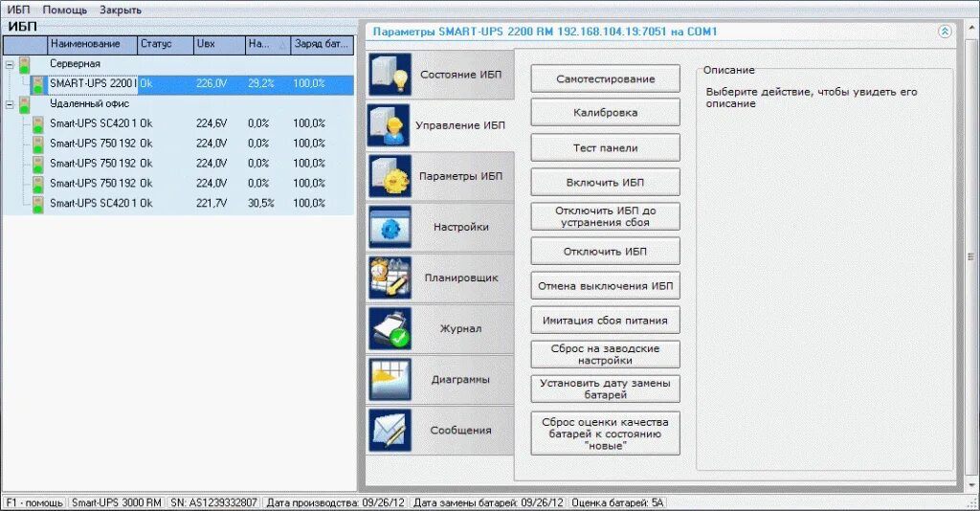This screenshot has height=511, width=980.
Task: Open the Параметры ИБП gear icon
Action: 390,176
